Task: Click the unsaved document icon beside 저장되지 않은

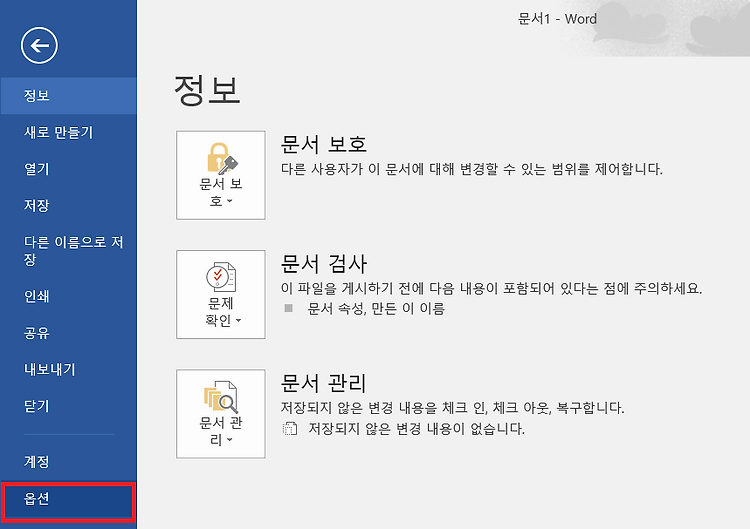Action: (x=290, y=429)
